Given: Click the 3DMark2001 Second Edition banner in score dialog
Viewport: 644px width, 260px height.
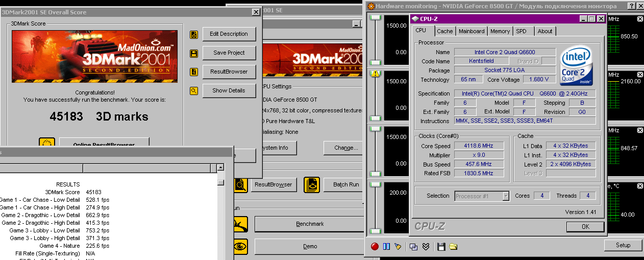Looking at the screenshot, I should pos(94,57).
